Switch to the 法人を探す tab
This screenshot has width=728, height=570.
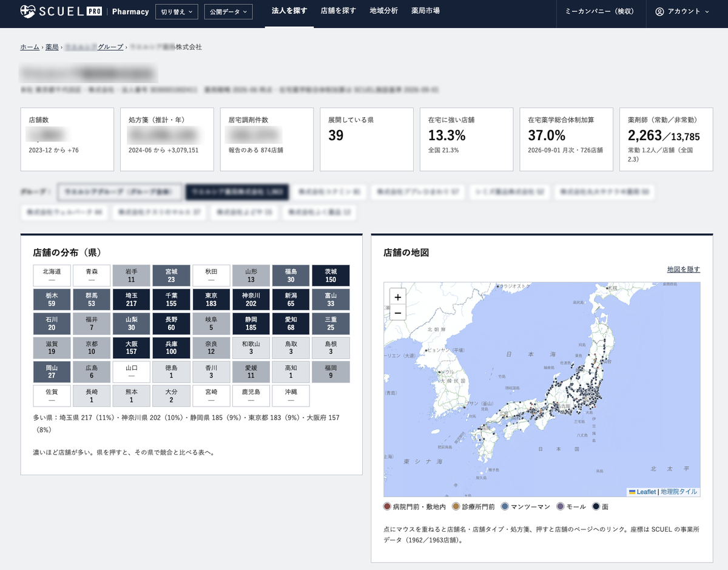click(289, 11)
